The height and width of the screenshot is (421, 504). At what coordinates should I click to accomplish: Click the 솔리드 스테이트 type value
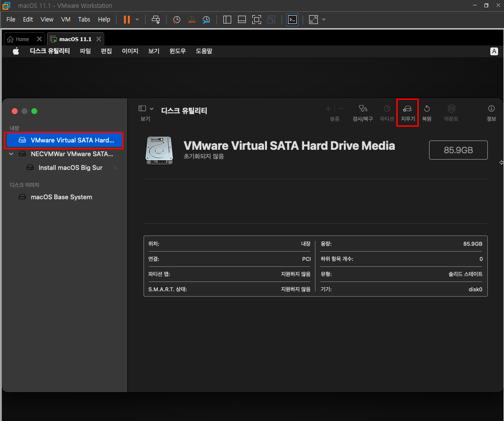pos(465,274)
